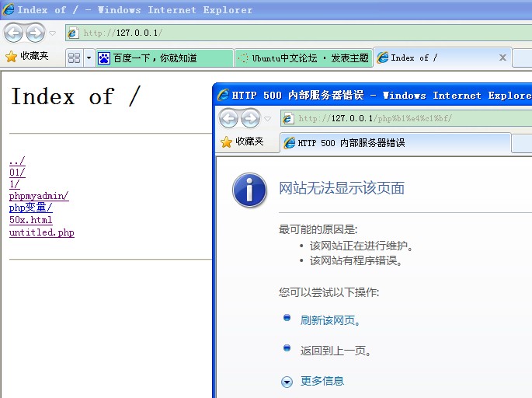This screenshot has width=532, height=398.
Task: Click Forward arrow in HTTP 500 window
Action: pos(250,118)
